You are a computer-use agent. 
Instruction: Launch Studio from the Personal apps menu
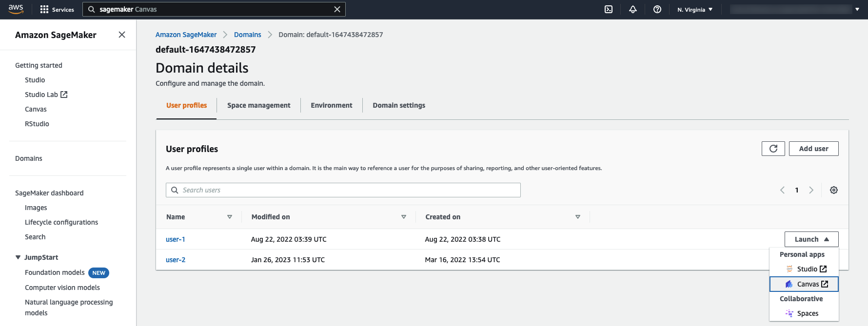(x=804, y=269)
